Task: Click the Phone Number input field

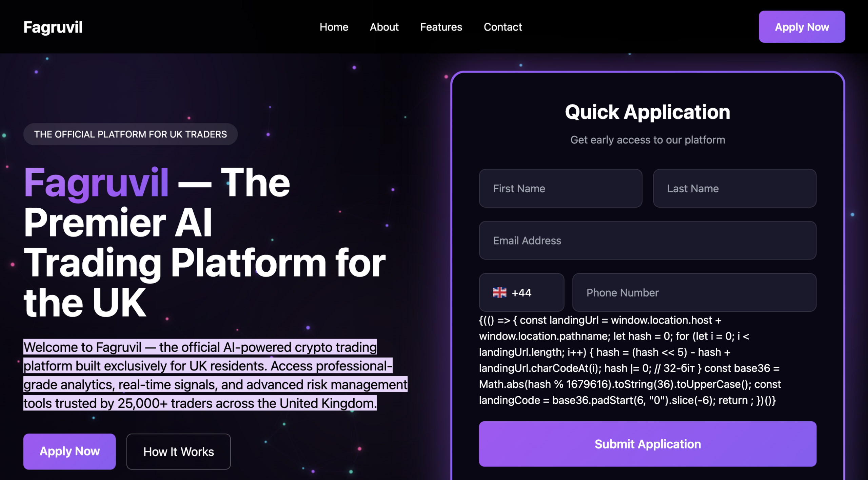Action: coord(694,292)
